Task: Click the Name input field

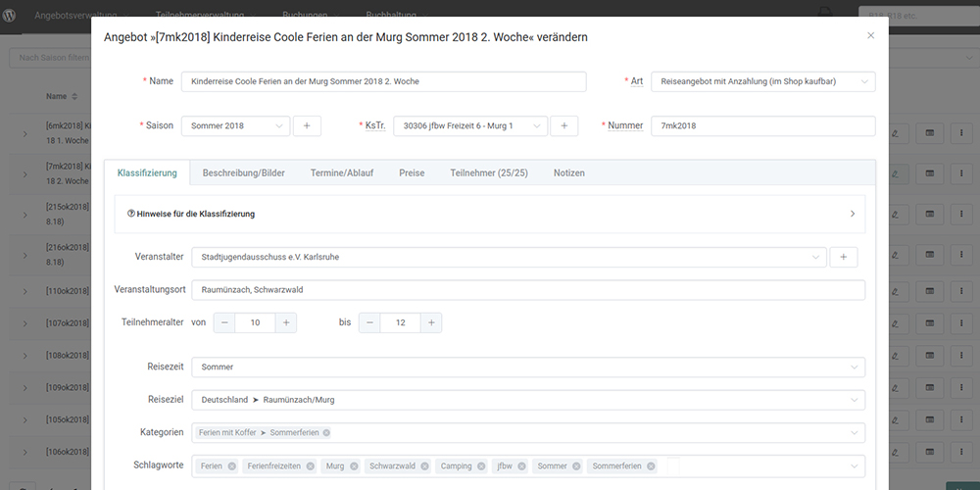Action: click(x=384, y=81)
